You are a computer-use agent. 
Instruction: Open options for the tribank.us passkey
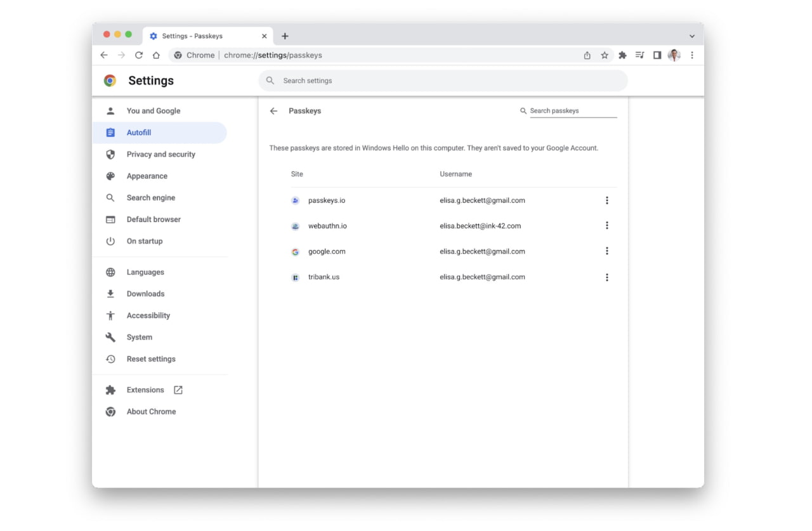[x=607, y=277]
